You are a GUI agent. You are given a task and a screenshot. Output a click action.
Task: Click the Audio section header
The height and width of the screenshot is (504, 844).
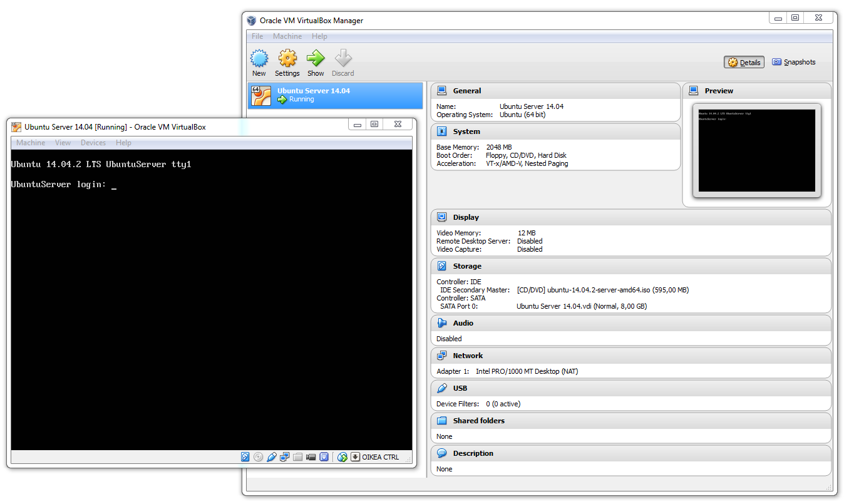point(631,323)
